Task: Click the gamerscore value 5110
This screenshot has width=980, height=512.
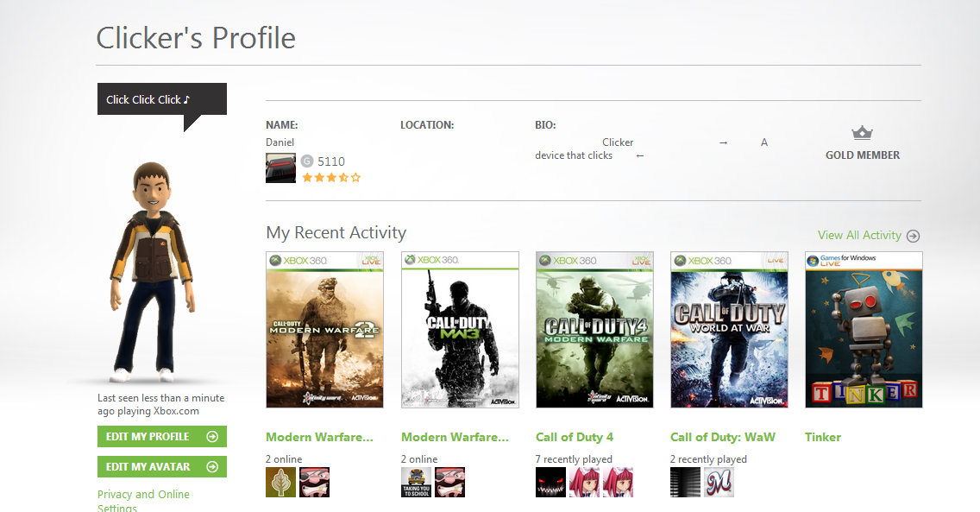Action: (x=330, y=161)
